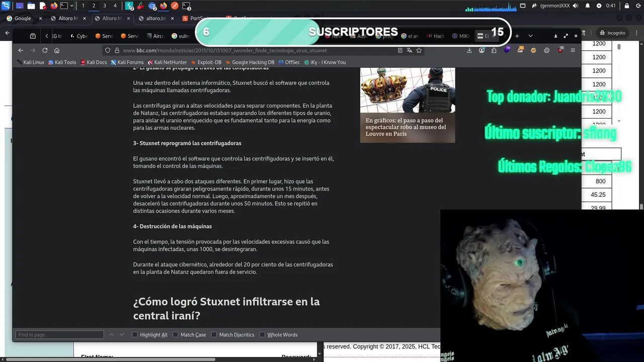This screenshot has width=644, height=362.
Task: Go back in Firefox
Action: coord(21,50)
